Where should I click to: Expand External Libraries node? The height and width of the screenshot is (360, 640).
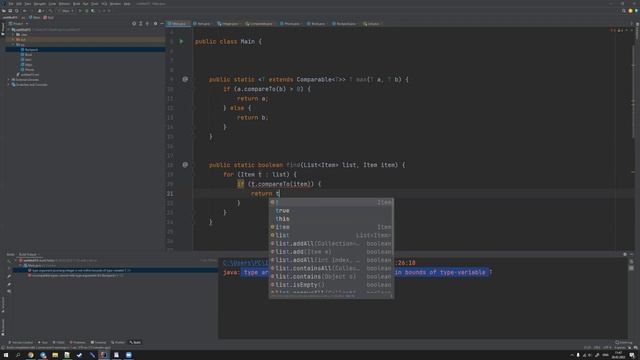(9, 80)
